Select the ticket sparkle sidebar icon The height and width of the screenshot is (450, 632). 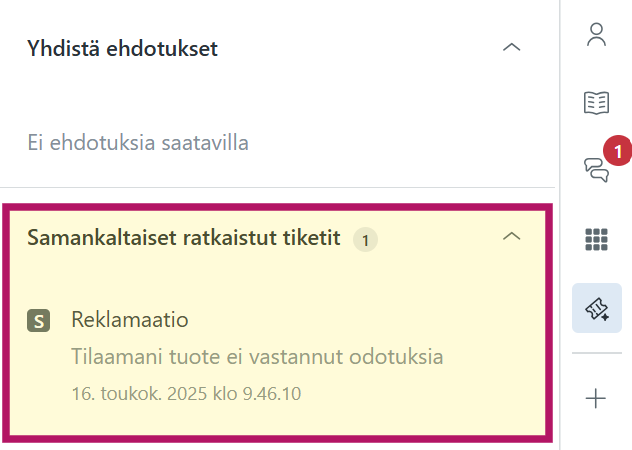[597, 308]
